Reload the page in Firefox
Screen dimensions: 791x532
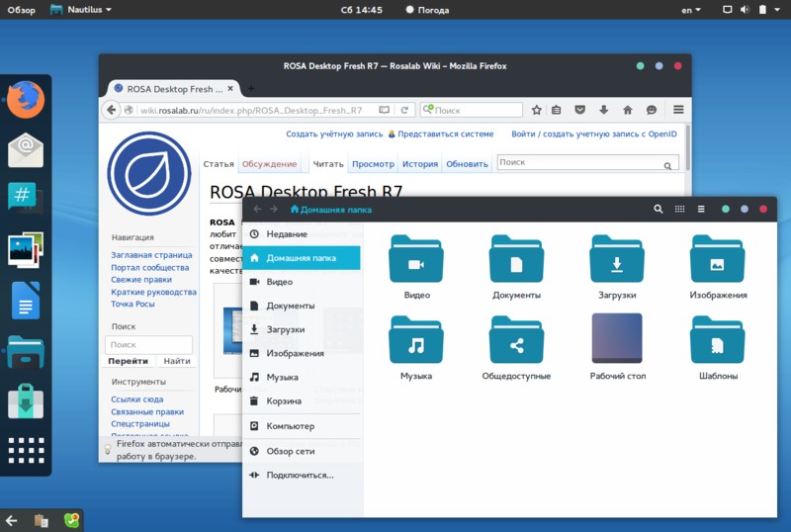[404, 110]
